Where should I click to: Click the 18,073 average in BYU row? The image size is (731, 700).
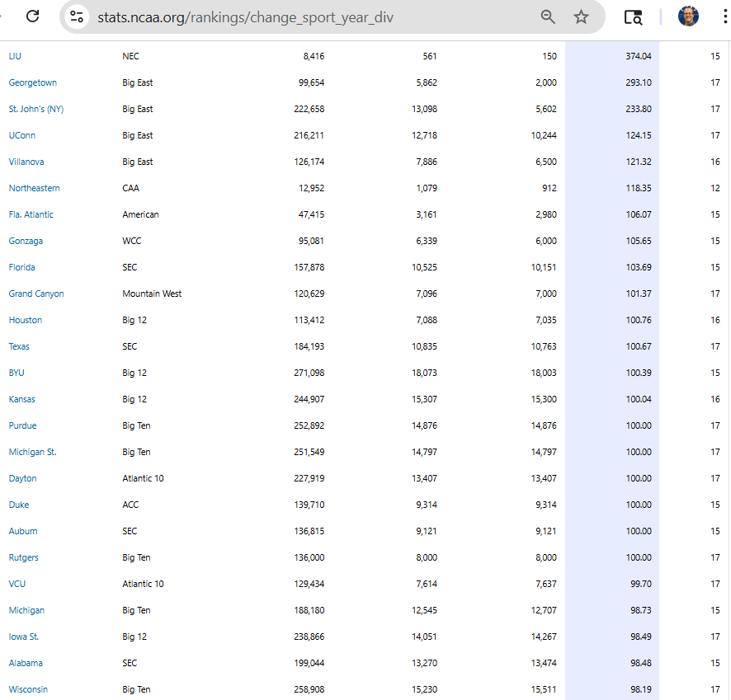pyautogui.click(x=424, y=373)
